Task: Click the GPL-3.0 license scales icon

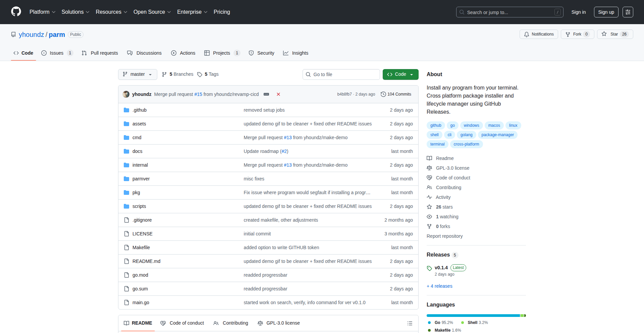Action: (x=429, y=168)
